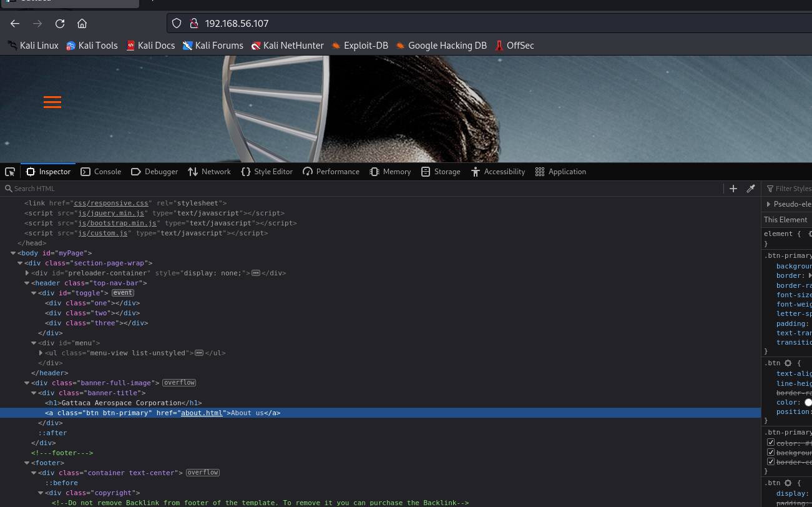Image resolution: width=812 pixels, height=507 pixels.
Task: Open the Network tab
Action: click(210, 172)
